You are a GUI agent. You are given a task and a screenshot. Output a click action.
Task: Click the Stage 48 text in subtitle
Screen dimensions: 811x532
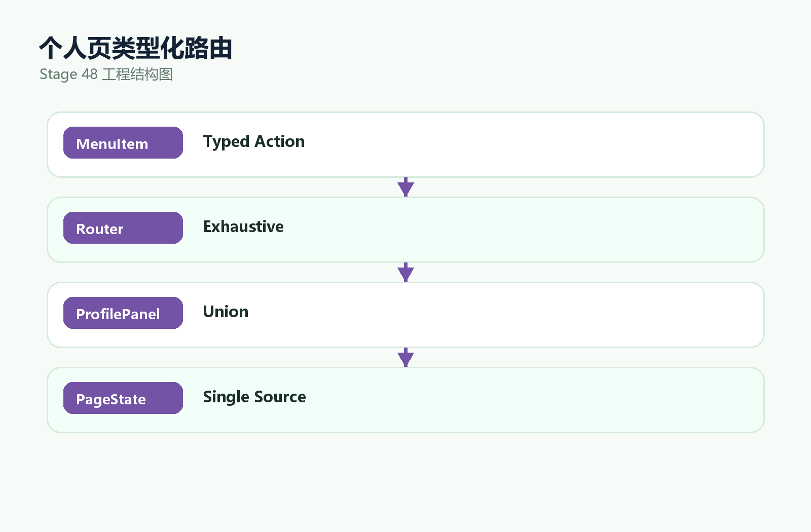[x=68, y=74]
